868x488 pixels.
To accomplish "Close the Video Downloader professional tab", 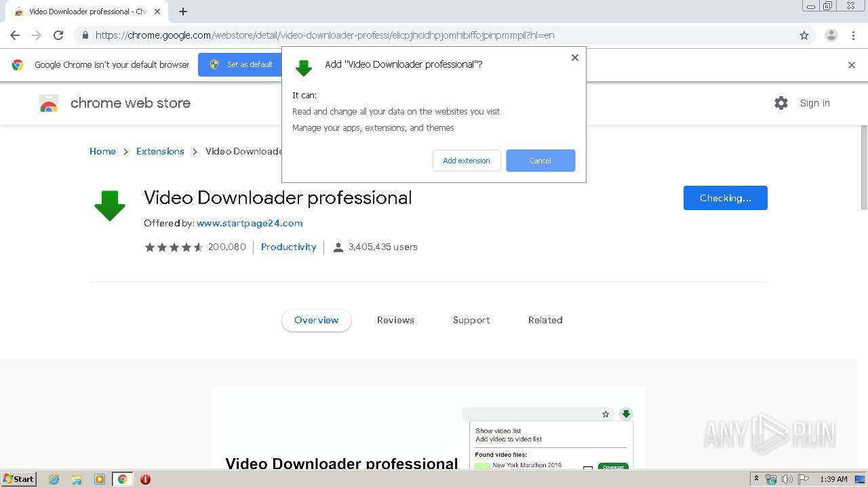I will point(157,12).
